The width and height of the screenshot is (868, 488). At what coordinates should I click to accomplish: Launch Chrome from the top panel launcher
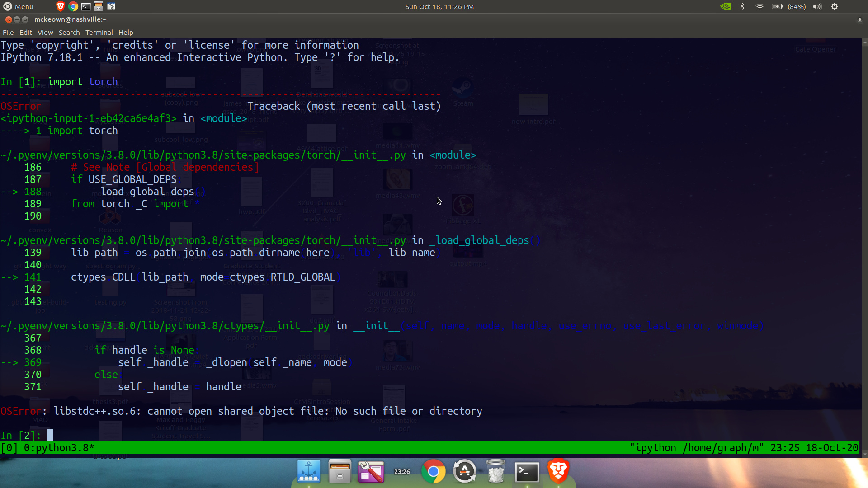(x=73, y=6)
